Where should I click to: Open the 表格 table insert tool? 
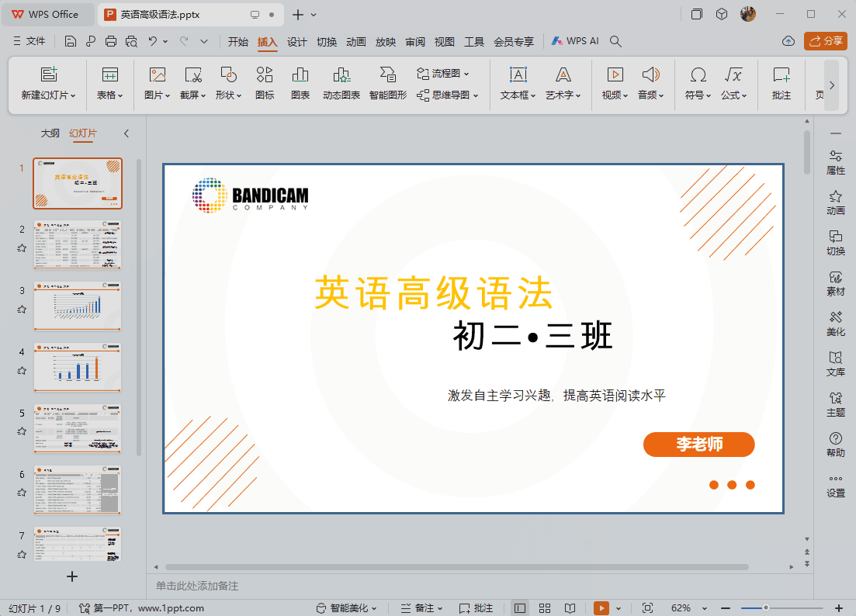(109, 83)
